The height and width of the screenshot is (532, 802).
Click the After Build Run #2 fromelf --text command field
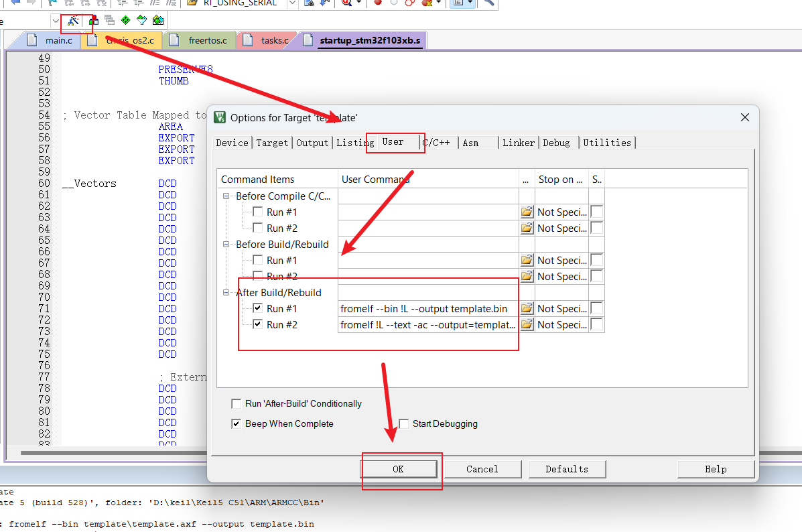click(429, 325)
